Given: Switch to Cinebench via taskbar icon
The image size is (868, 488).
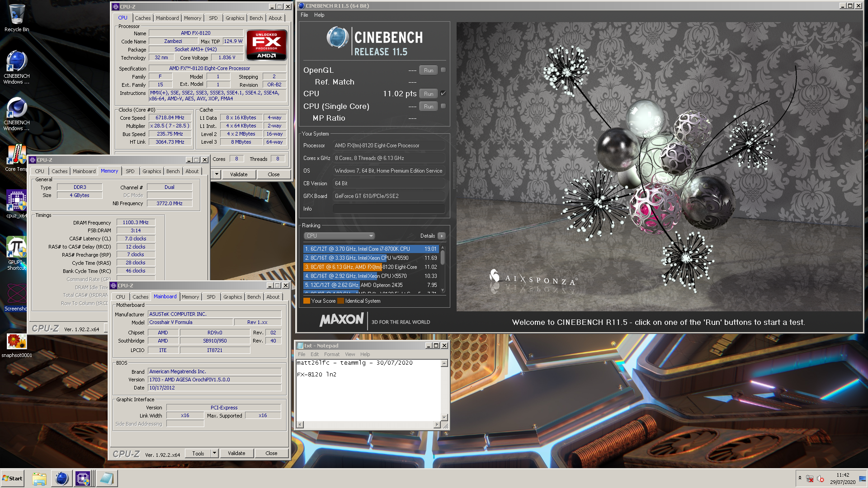Looking at the screenshot, I should click(x=61, y=479).
